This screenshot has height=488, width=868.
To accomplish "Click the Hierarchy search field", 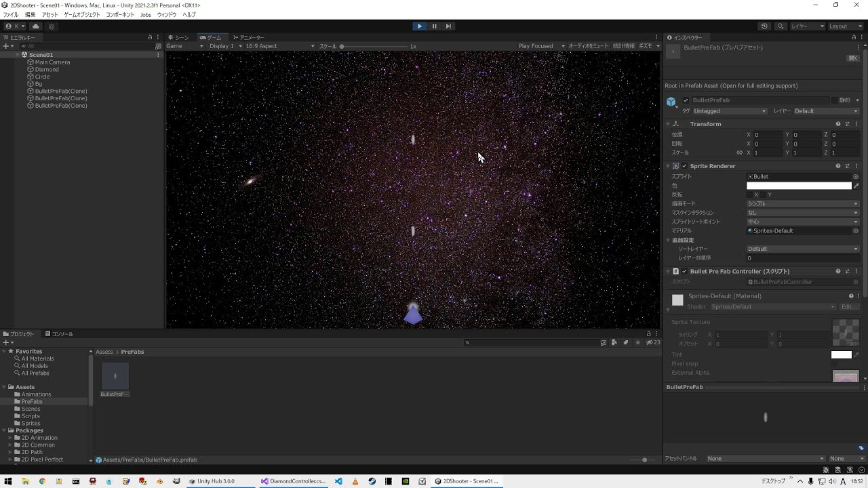I will [87, 46].
